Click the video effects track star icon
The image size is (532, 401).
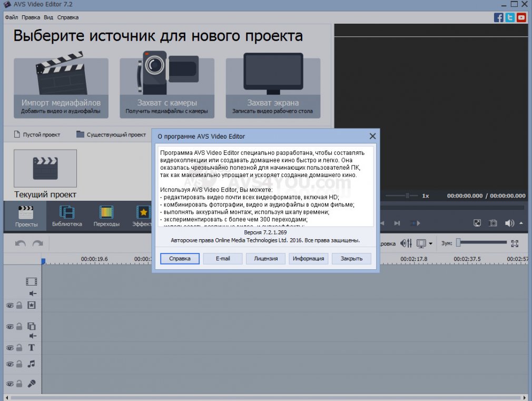pyautogui.click(x=32, y=305)
